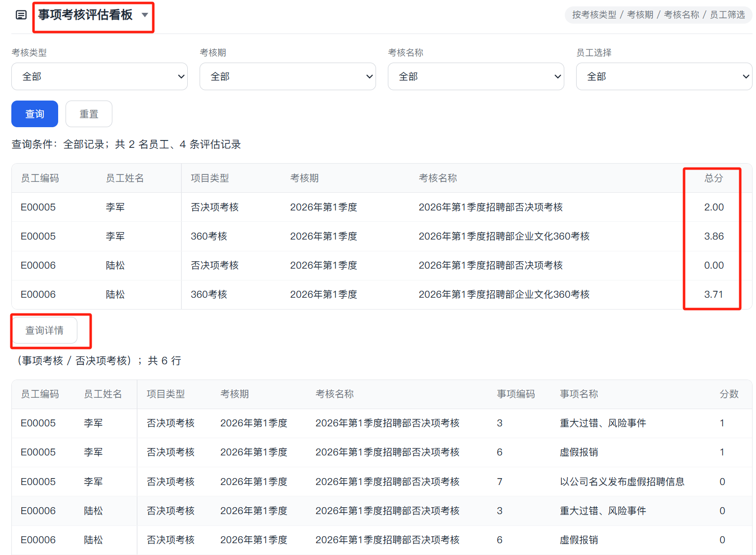756x555 pixels.
Task: Click the 员工姓名 header in summary table
Action: (x=125, y=178)
